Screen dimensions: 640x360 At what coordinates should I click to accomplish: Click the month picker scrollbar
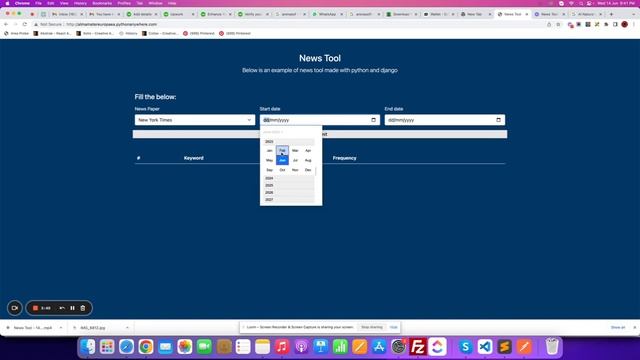[316, 171]
